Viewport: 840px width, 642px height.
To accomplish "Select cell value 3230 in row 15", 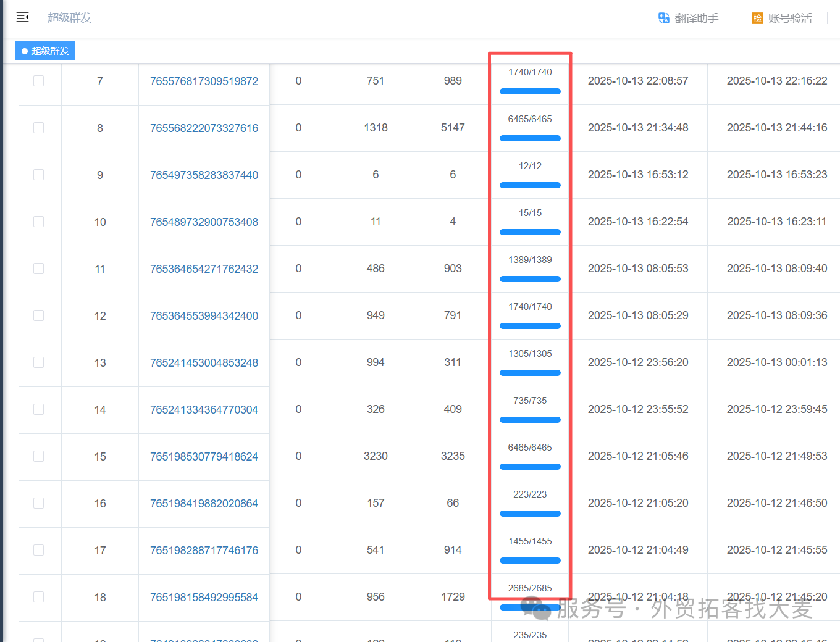I will [x=376, y=456].
